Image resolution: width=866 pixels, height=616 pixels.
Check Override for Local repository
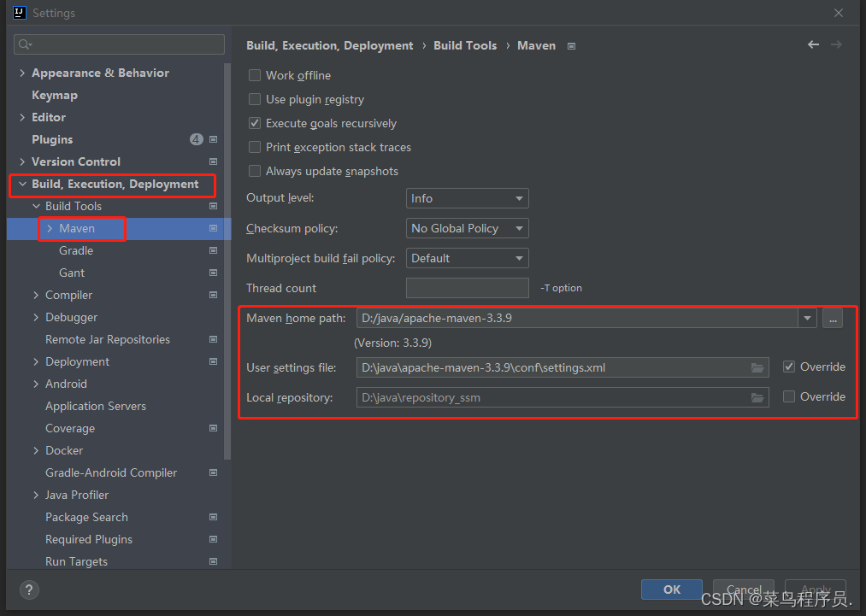(789, 396)
